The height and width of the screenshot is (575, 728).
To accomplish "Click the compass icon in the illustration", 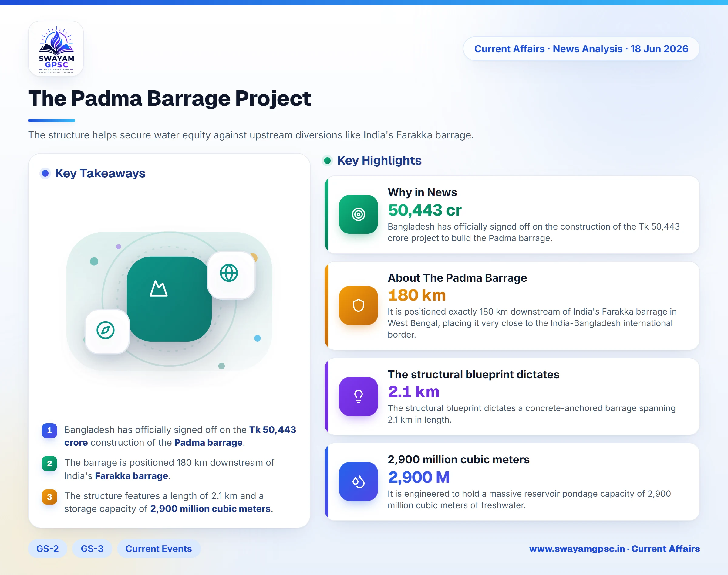I will tap(105, 330).
